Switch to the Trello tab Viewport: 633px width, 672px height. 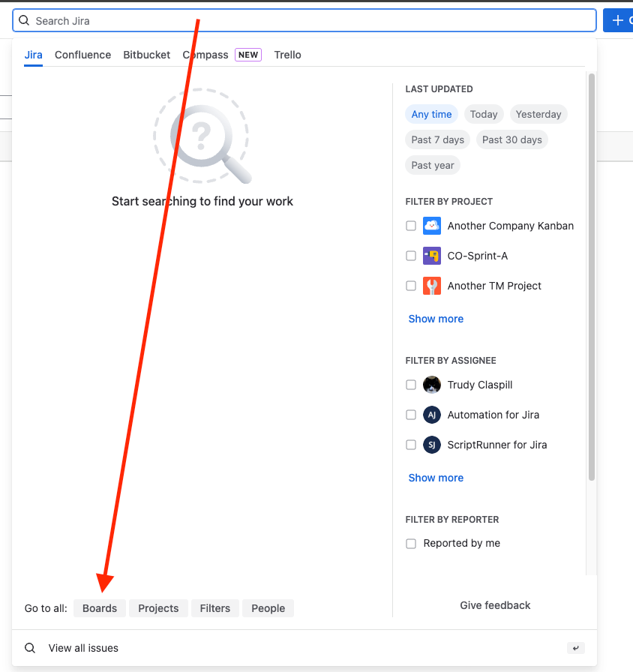coord(287,55)
